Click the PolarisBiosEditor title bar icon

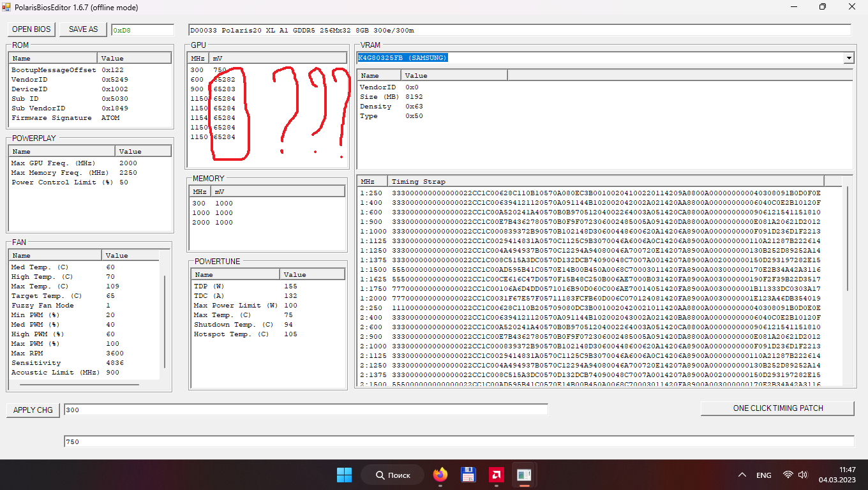pos(7,7)
